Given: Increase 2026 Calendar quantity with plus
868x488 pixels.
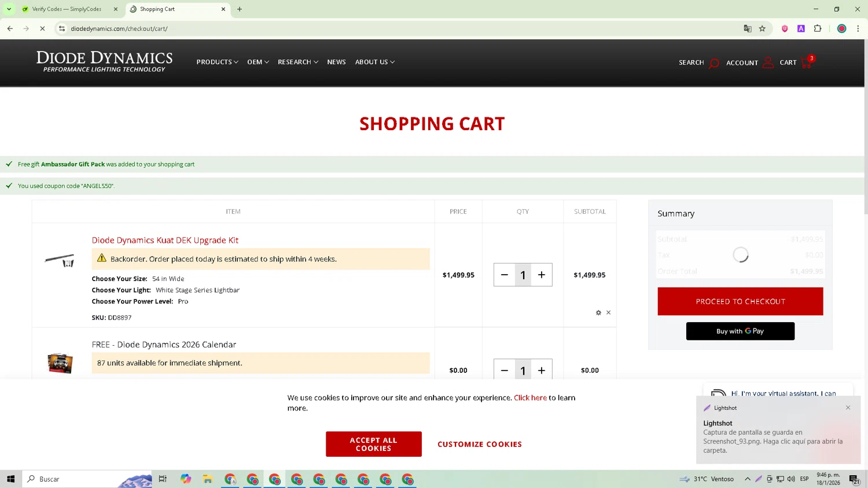Looking at the screenshot, I should tap(541, 371).
